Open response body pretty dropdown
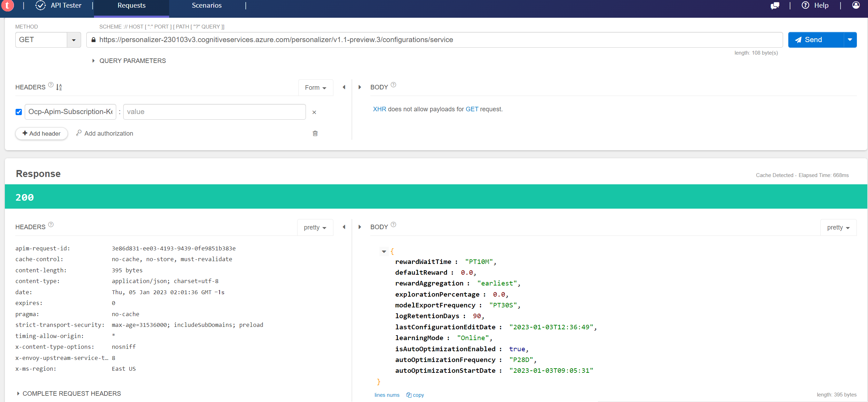868x402 pixels. [838, 227]
